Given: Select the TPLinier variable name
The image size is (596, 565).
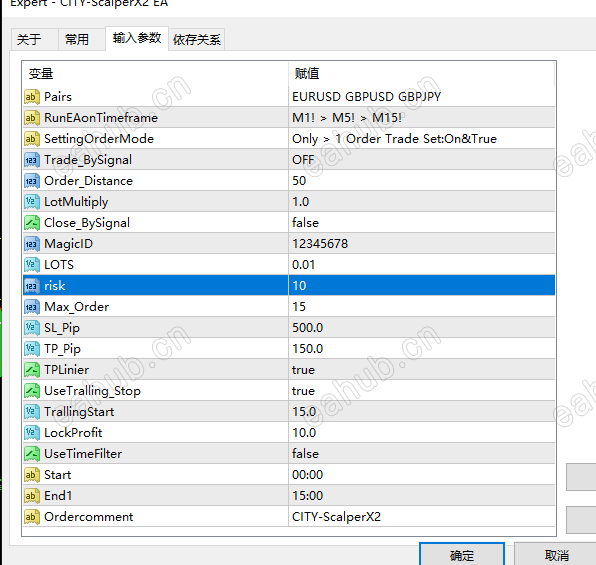Looking at the screenshot, I should [67, 370].
